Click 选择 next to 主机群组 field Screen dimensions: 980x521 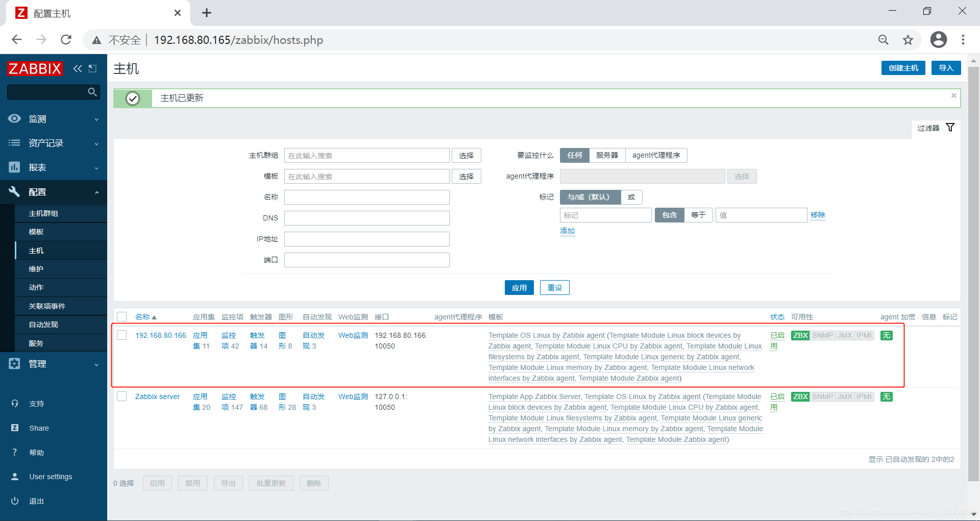pos(466,155)
